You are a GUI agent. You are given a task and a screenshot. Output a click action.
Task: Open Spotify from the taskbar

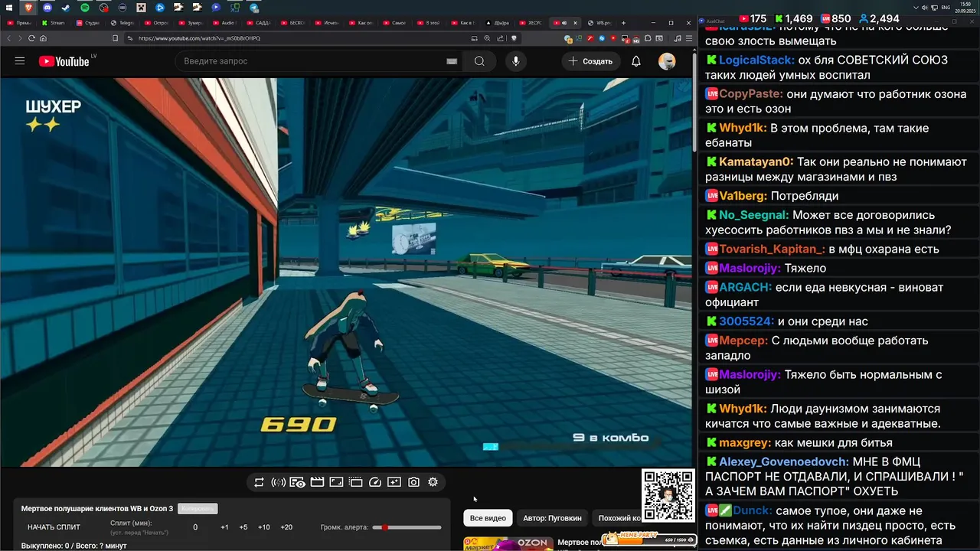85,8
